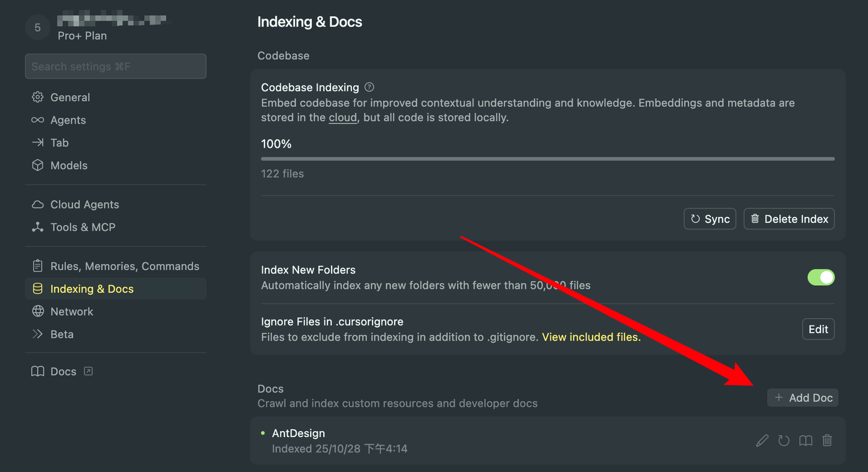This screenshot has height=472, width=868.
Task: Click the external link icon beside Docs
Action: point(89,371)
